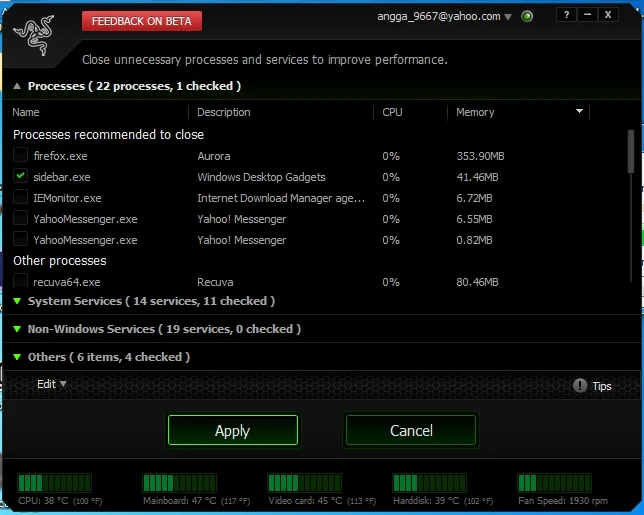Expand the Others section
Screen dimensions: 644x515
pyautogui.click(x=17, y=357)
